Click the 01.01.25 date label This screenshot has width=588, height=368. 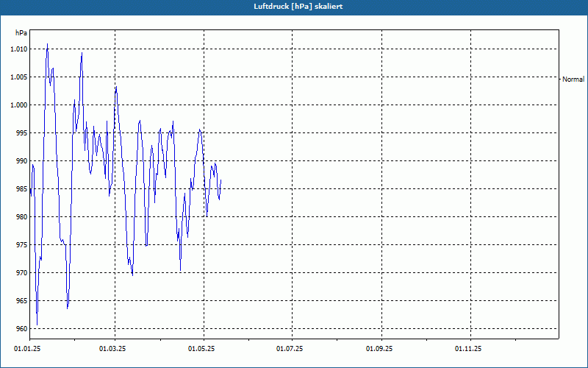(x=27, y=349)
